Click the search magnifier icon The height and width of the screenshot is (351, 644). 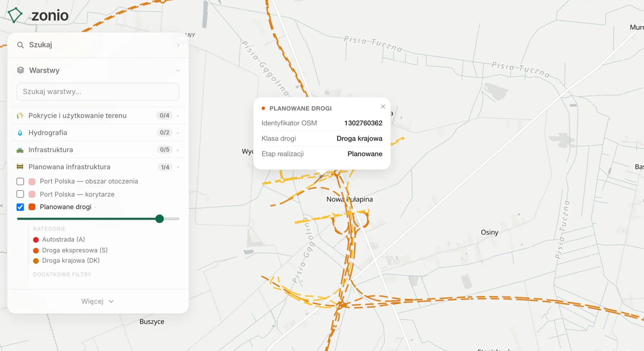(21, 45)
